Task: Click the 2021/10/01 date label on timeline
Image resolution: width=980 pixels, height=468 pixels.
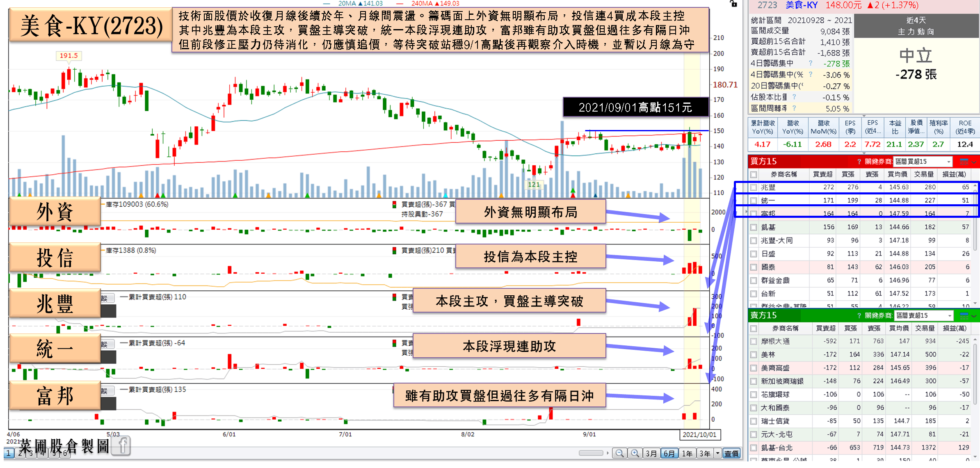Action: (699, 435)
